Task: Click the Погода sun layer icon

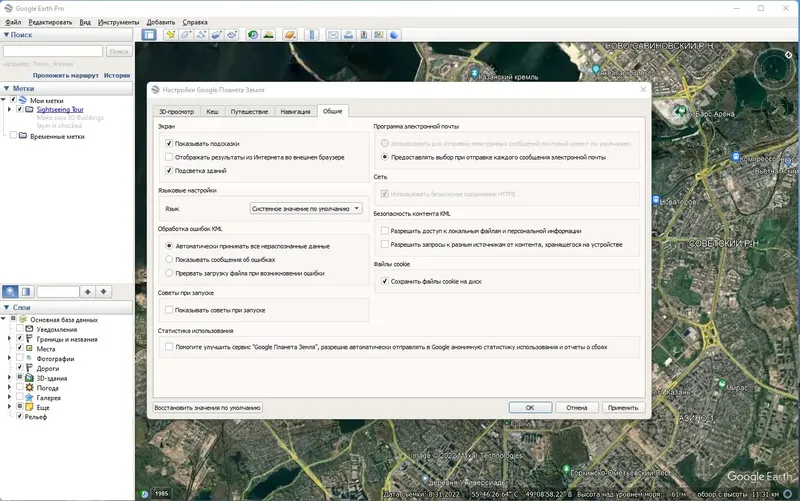Action: point(30,388)
